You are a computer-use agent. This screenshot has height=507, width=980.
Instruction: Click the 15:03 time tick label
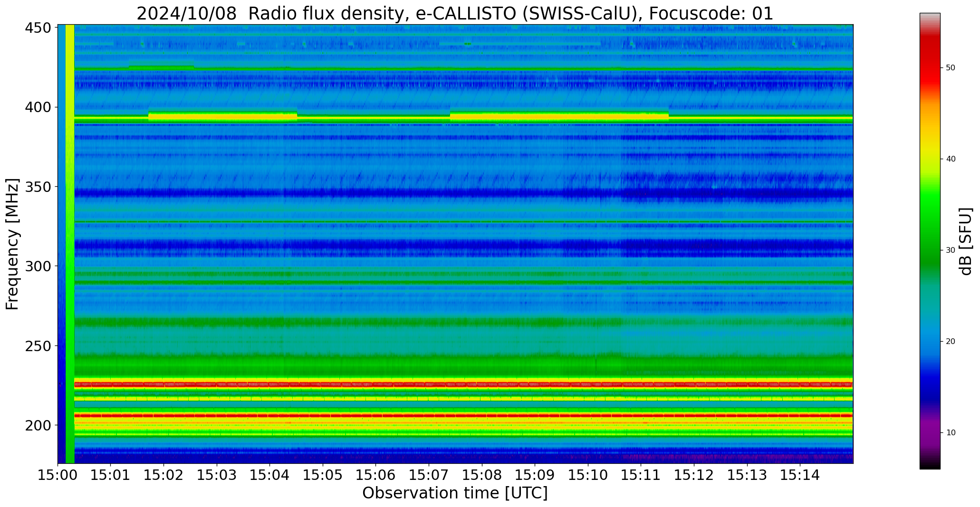pyautogui.click(x=217, y=475)
